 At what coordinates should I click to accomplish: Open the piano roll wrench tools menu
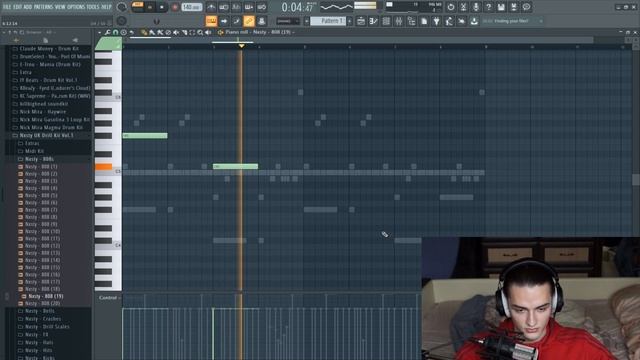[x=107, y=32]
